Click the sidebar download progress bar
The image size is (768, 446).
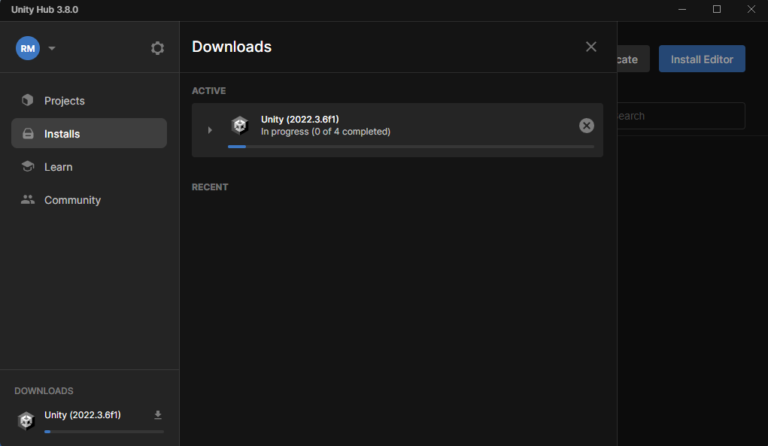point(104,432)
